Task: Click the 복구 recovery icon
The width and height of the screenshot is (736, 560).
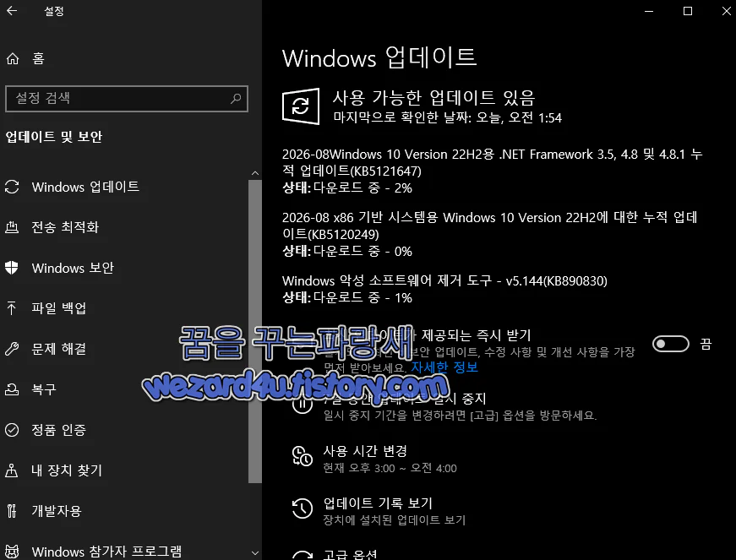Action: coord(12,389)
